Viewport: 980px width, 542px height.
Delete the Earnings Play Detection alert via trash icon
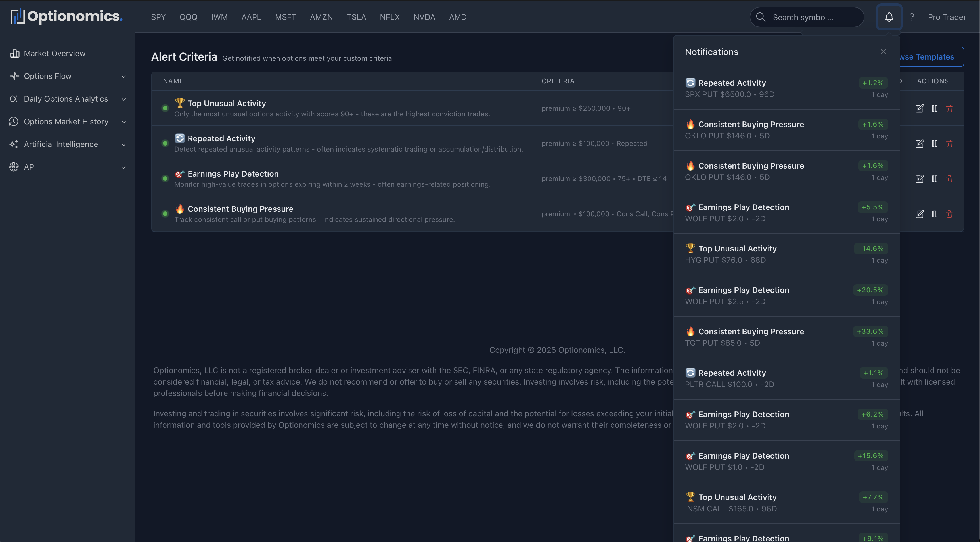pos(949,178)
